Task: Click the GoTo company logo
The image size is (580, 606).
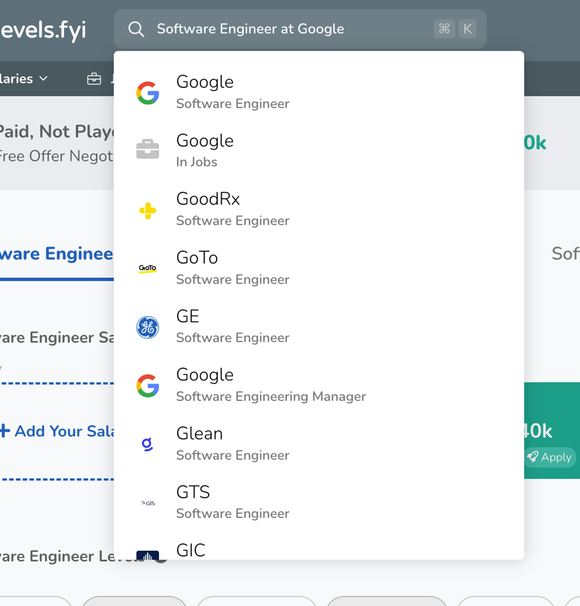Action: click(x=148, y=268)
